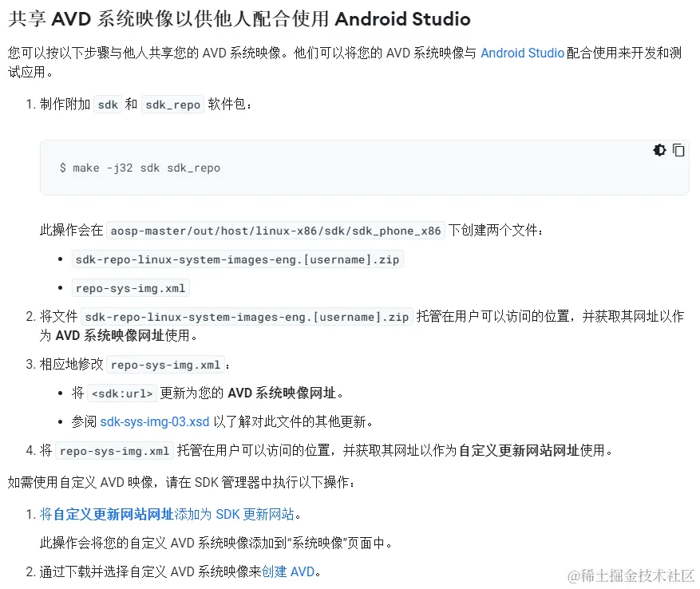Open the Android Studio link

522,53
